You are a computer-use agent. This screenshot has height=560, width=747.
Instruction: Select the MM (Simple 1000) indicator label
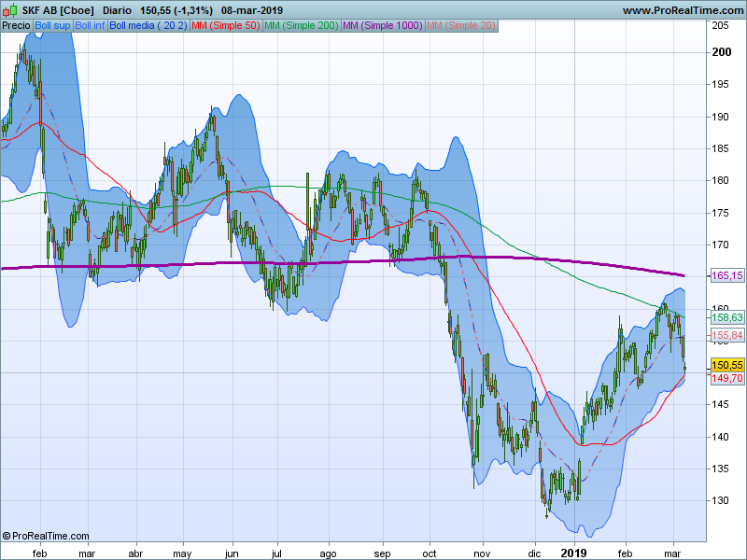383,26
